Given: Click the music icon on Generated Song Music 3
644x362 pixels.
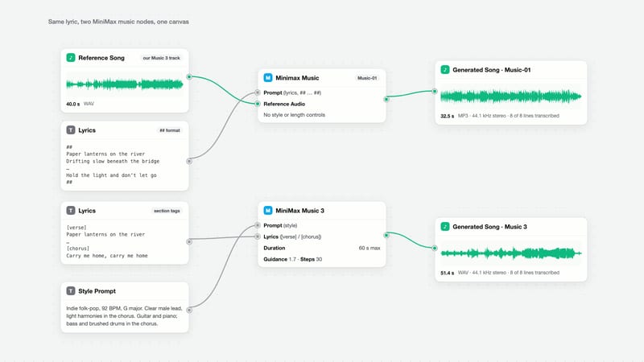Looking at the screenshot, I should [x=445, y=227].
